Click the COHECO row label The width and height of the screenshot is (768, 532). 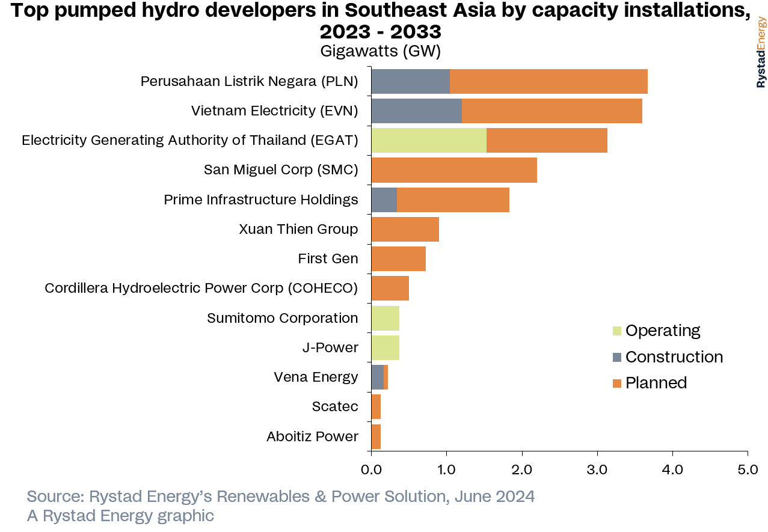(x=201, y=288)
